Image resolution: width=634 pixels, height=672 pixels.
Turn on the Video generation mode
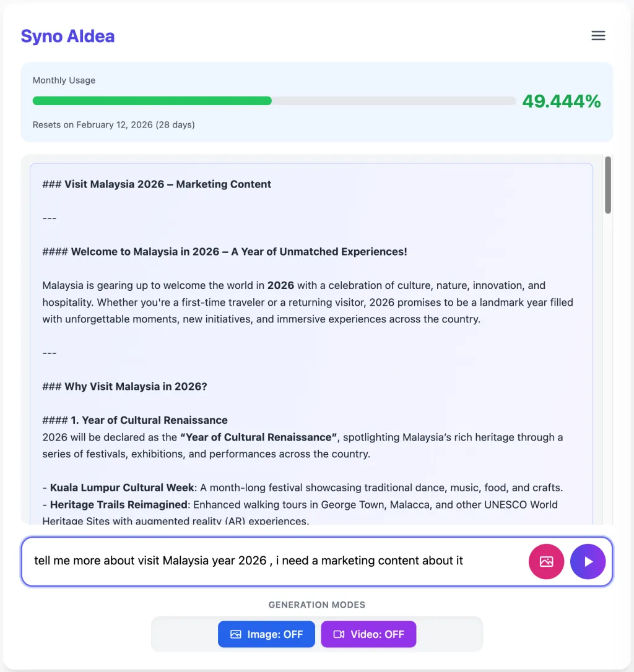pos(368,634)
